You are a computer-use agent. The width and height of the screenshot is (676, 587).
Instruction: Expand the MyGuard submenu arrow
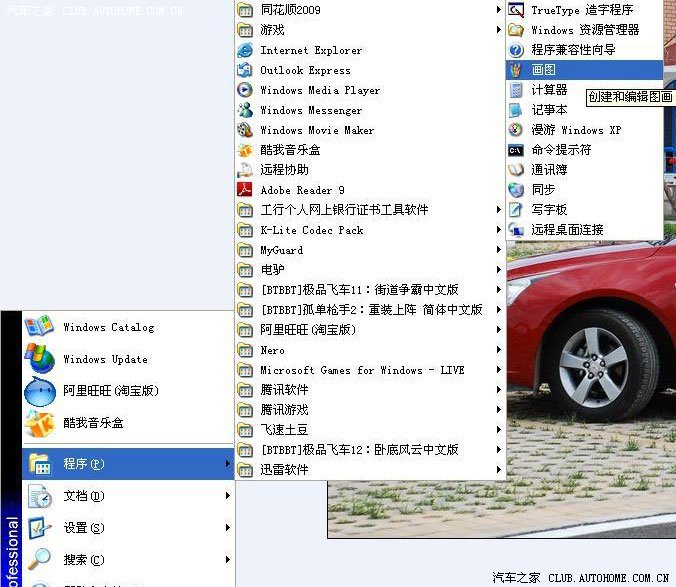(498, 250)
